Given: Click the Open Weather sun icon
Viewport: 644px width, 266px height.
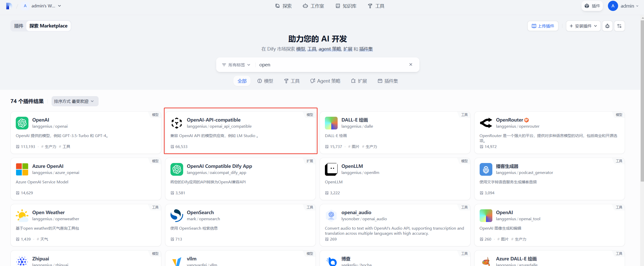Looking at the screenshot, I should (22, 216).
